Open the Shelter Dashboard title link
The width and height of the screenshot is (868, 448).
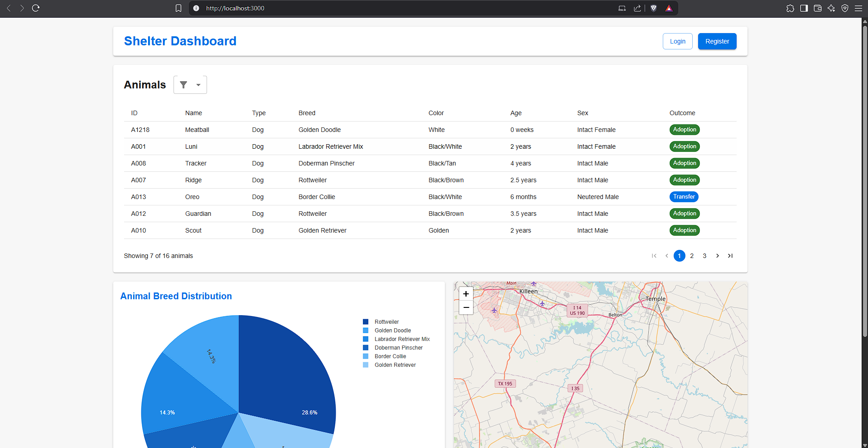pos(180,41)
